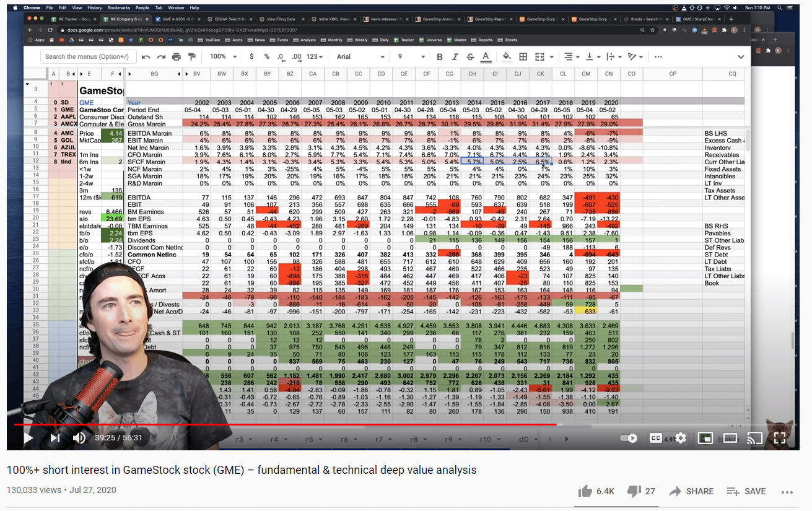Toggle strikethrough formatting

[470, 56]
